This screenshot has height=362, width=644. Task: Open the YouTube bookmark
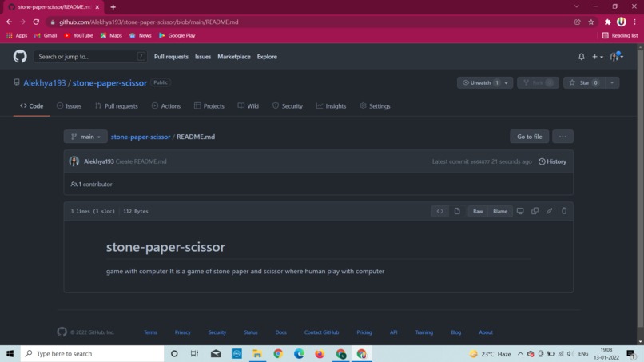pos(78,35)
